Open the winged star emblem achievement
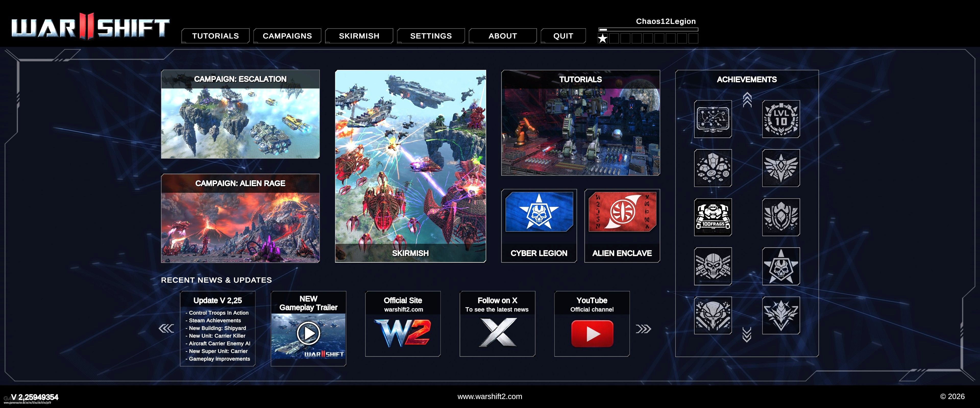 781,168
